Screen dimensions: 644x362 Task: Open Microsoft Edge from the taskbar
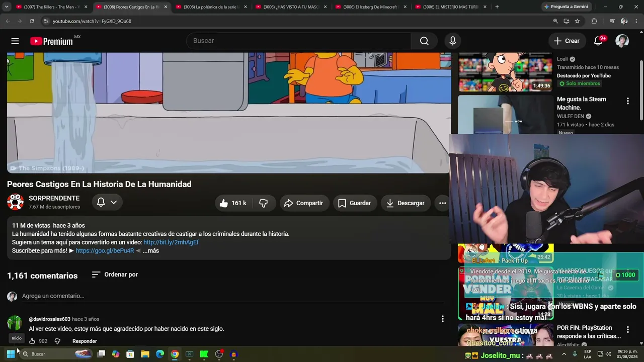pos(160,354)
